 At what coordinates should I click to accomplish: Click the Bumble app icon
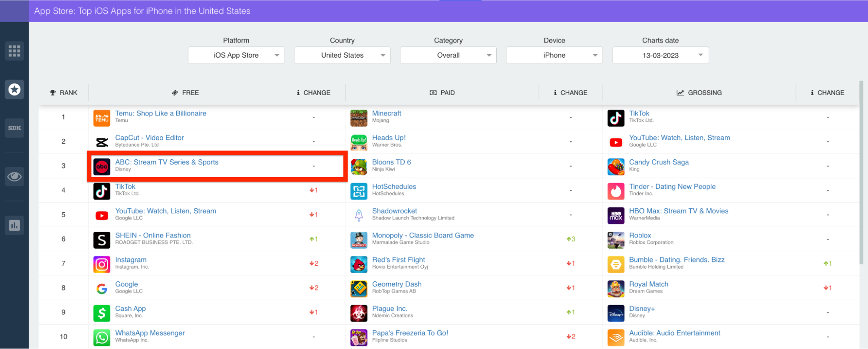pos(616,264)
